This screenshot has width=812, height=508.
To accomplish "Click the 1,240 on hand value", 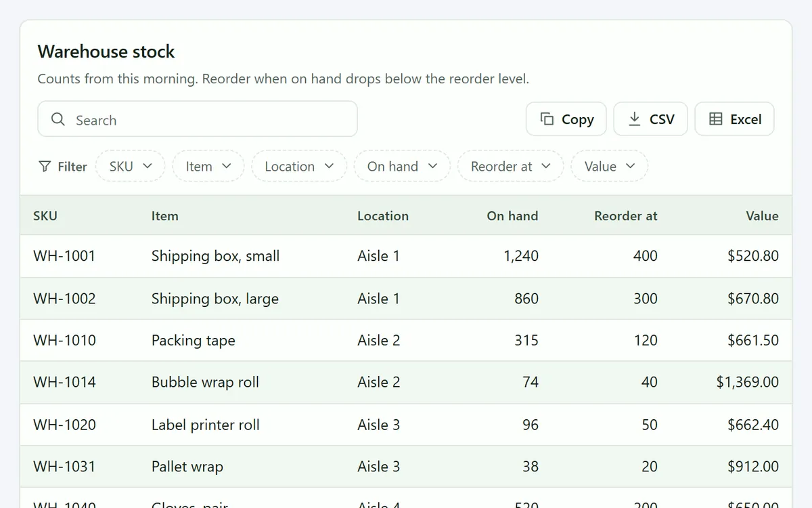I will pos(521,256).
